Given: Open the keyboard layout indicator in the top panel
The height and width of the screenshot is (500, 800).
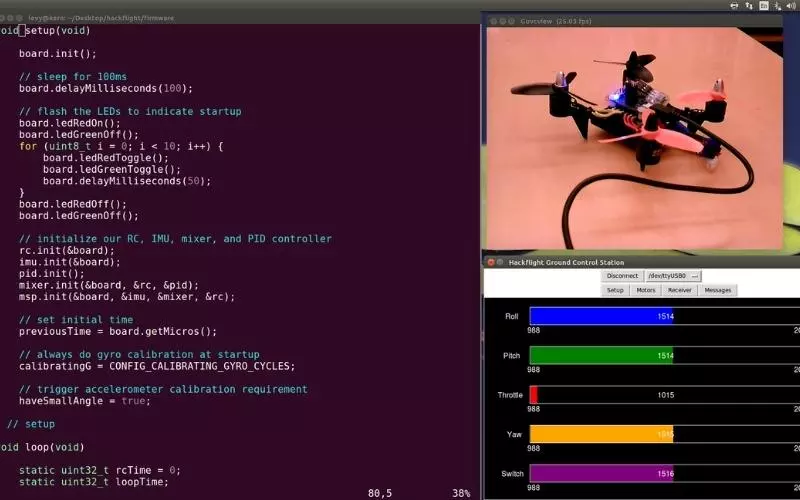Looking at the screenshot, I should (x=764, y=6).
